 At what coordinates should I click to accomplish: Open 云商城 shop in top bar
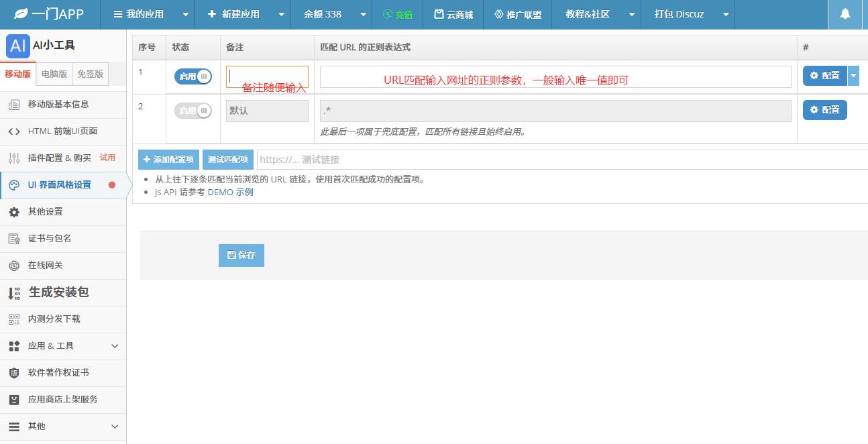coord(453,14)
